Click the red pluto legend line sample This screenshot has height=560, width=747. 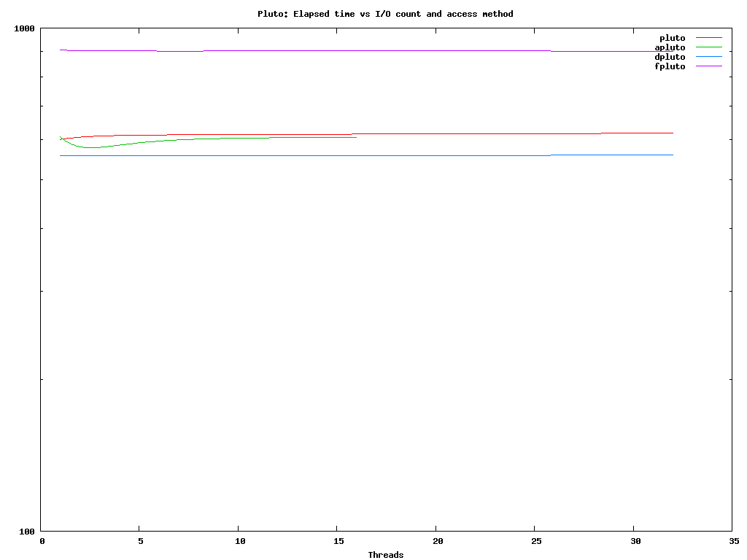(708, 37)
